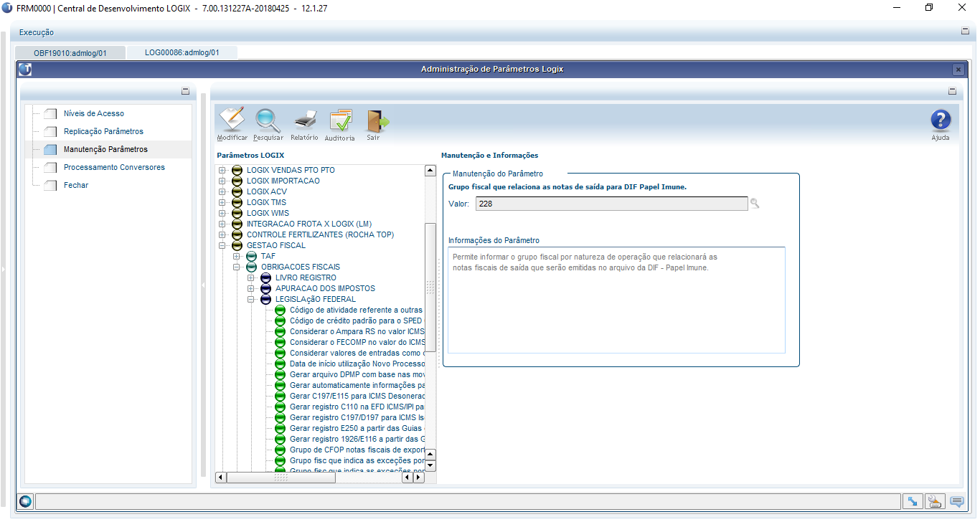This screenshot has height=522, width=980.
Task: Collapse the parameters panel minimize button
Action: point(952,92)
